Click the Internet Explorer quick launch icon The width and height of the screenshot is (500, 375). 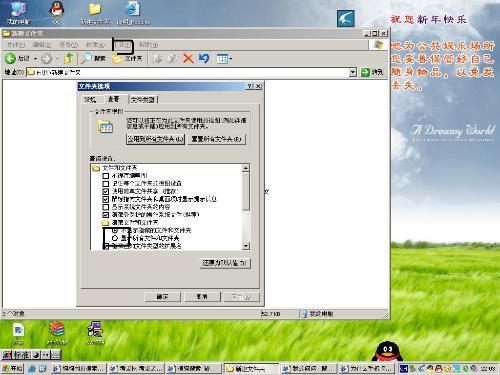32,368
